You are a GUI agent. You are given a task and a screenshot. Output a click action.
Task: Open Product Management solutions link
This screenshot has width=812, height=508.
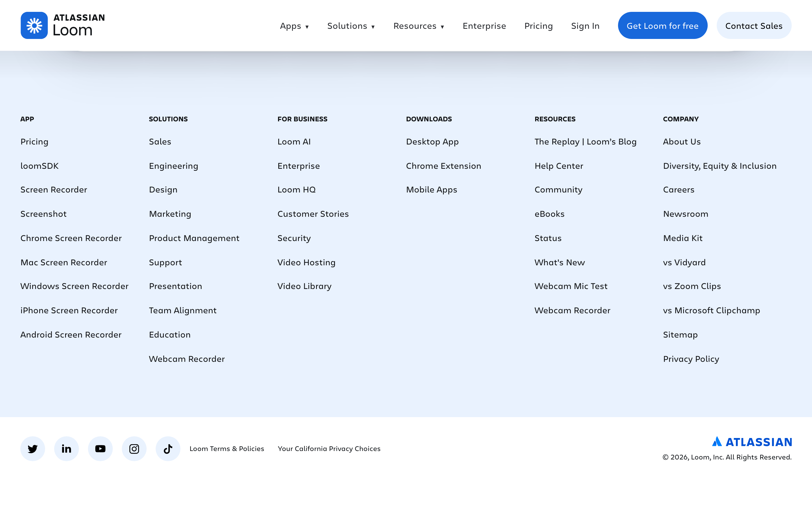[194, 238]
